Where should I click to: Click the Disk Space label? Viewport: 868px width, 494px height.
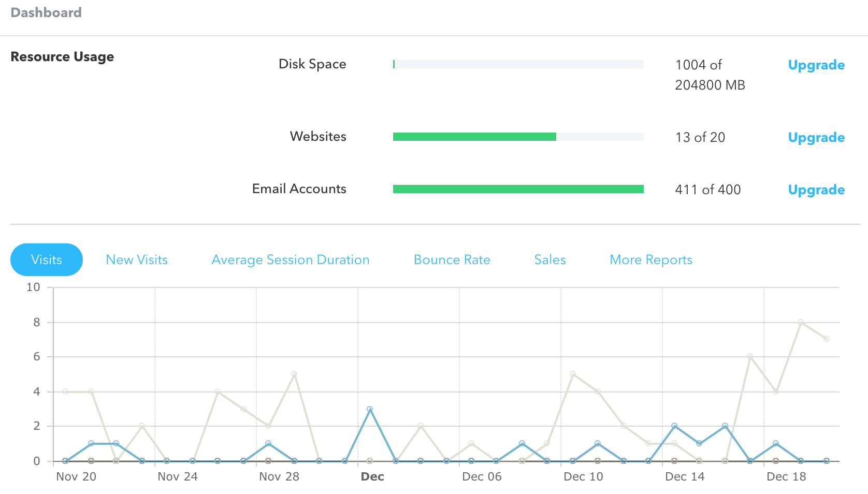(x=312, y=64)
